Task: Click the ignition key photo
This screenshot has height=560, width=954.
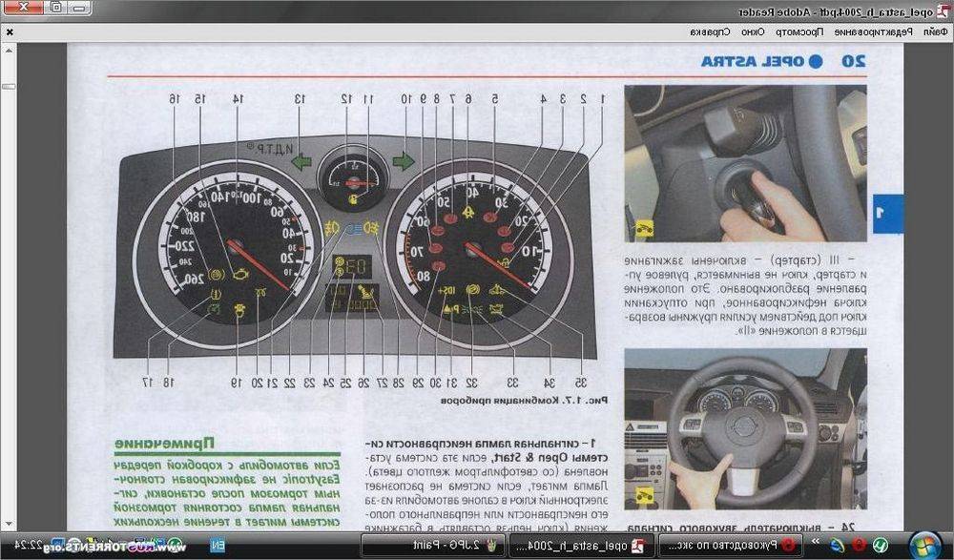Action: pos(745,163)
